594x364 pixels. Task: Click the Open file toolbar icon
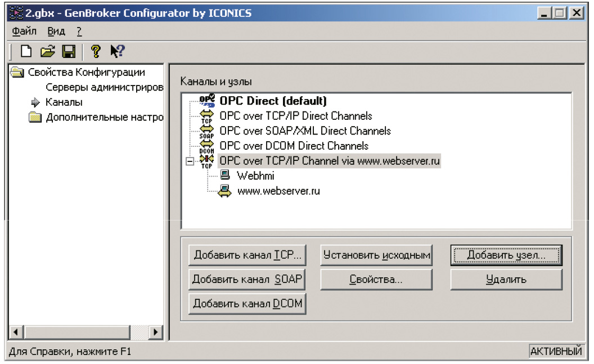point(48,51)
